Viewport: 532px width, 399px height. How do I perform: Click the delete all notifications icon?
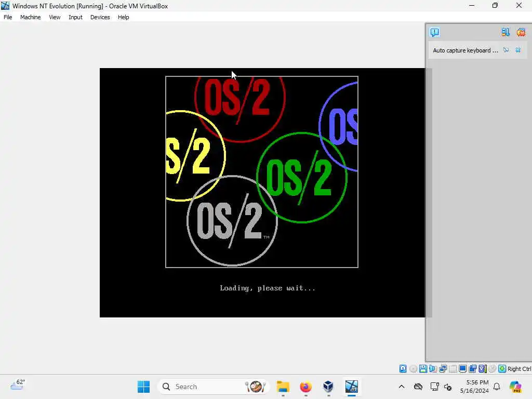521,32
